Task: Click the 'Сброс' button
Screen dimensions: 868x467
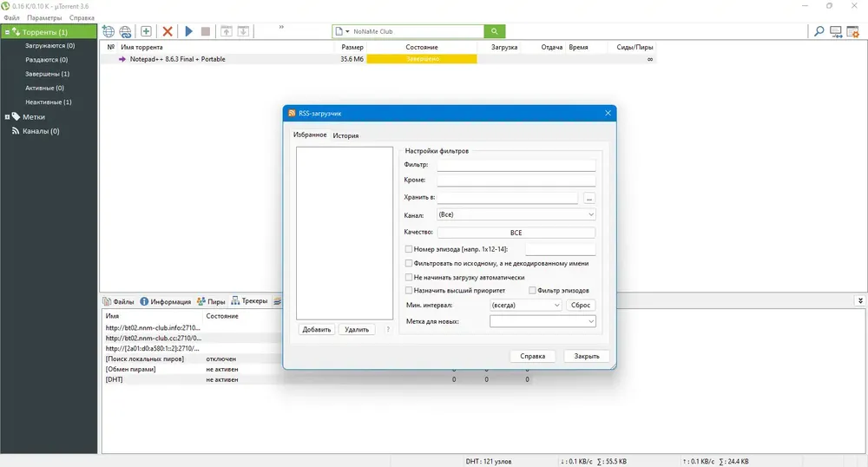Action: pyautogui.click(x=581, y=305)
